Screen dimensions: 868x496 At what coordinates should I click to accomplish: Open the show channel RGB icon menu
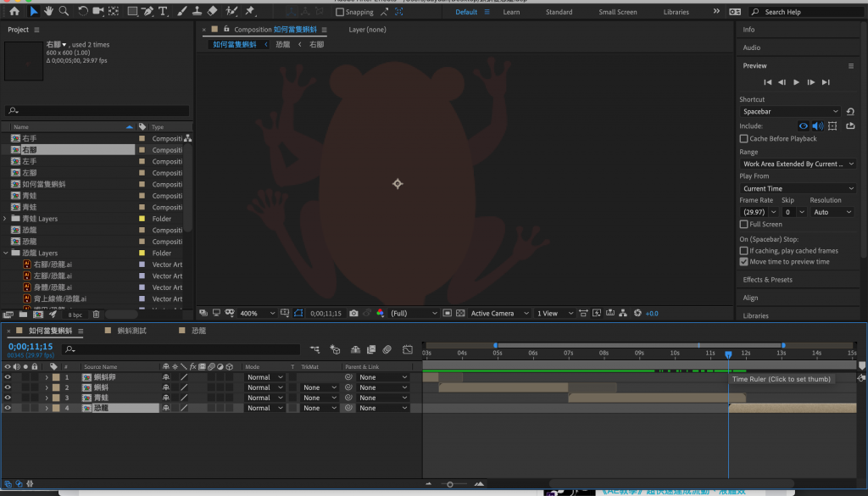click(380, 314)
